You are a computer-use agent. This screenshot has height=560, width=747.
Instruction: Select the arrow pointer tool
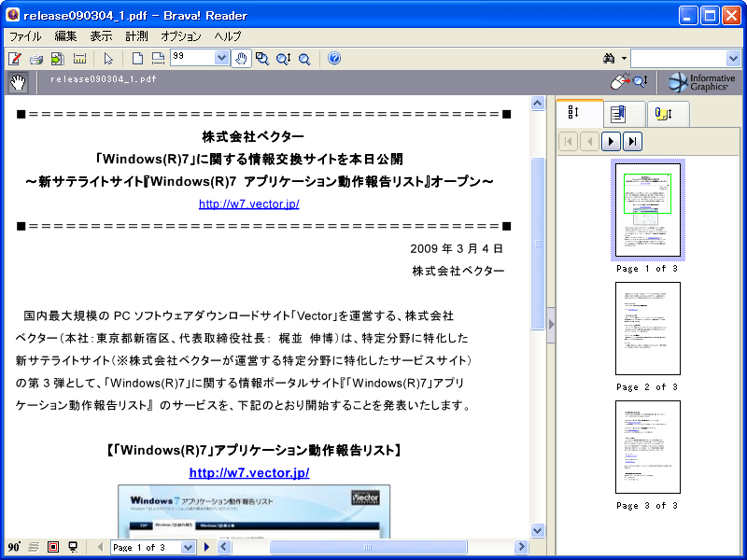108,59
